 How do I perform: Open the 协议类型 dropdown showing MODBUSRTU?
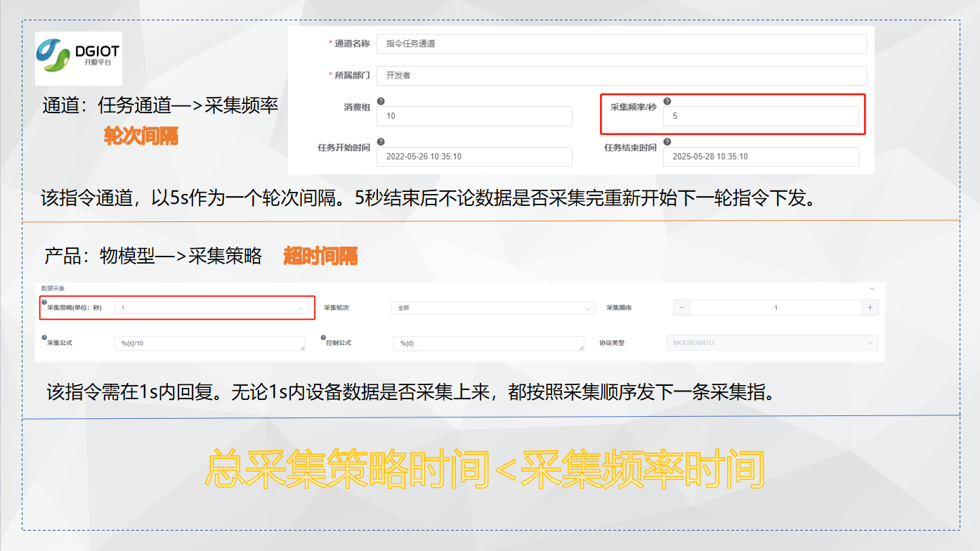tap(773, 342)
